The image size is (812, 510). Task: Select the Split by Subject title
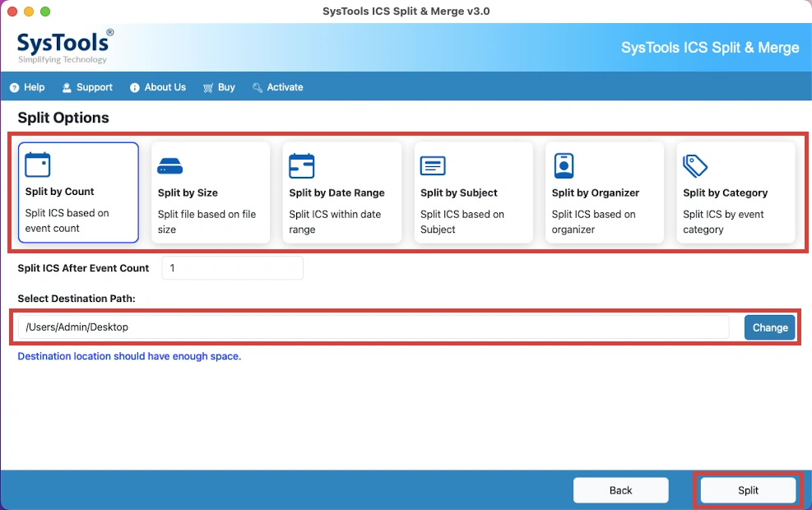pyautogui.click(x=459, y=192)
